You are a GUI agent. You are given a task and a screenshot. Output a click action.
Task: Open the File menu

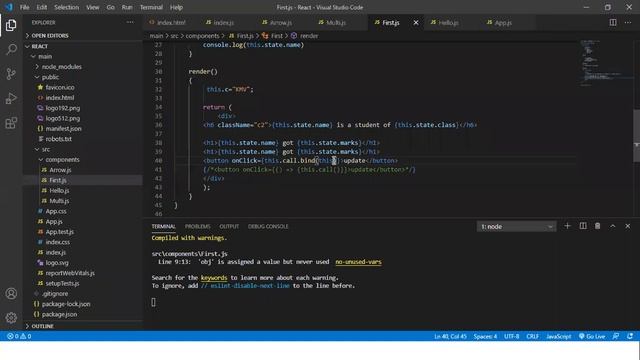coord(24,7)
